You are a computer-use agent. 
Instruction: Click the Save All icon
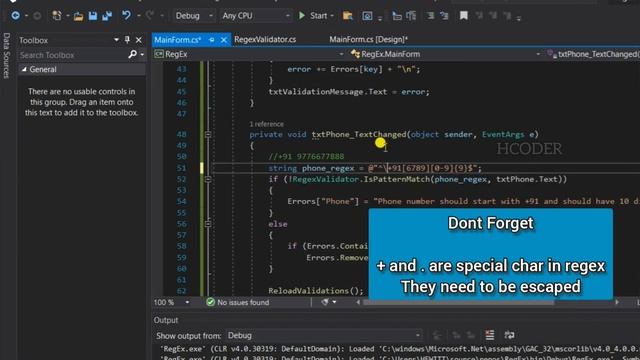click(107, 16)
